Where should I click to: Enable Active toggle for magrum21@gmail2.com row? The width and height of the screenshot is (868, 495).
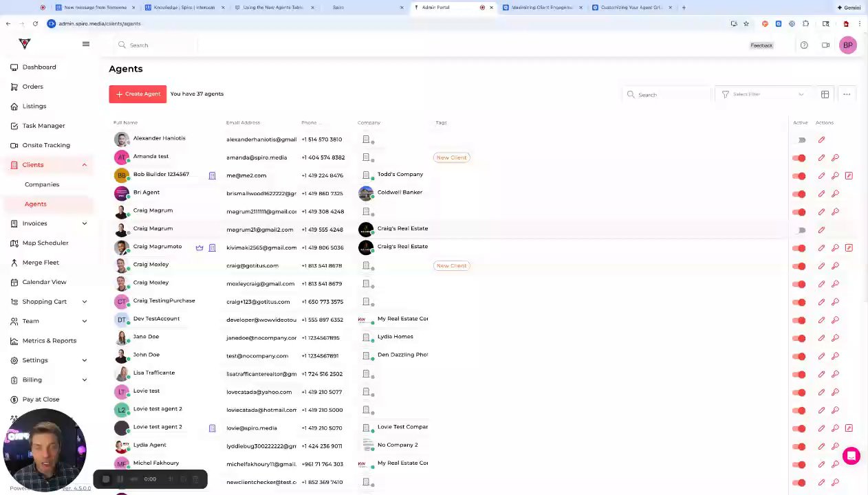[x=800, y=230]
